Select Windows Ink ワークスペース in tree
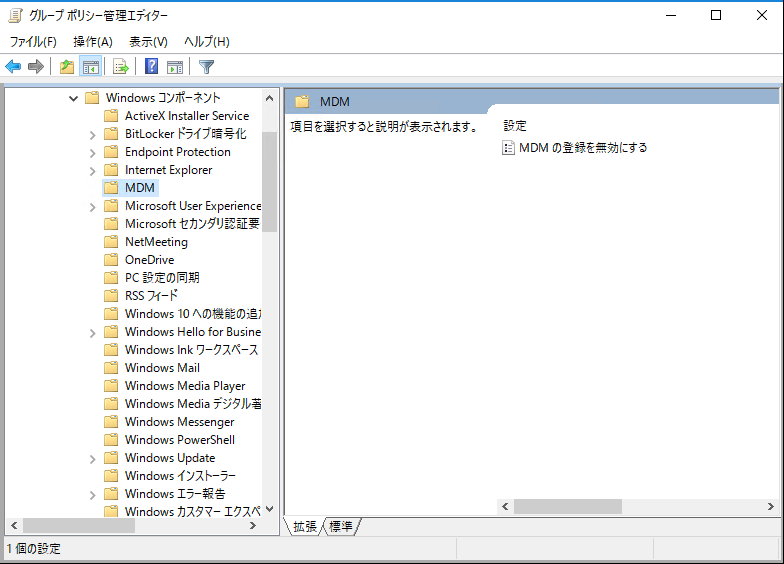 pos(192,350)
